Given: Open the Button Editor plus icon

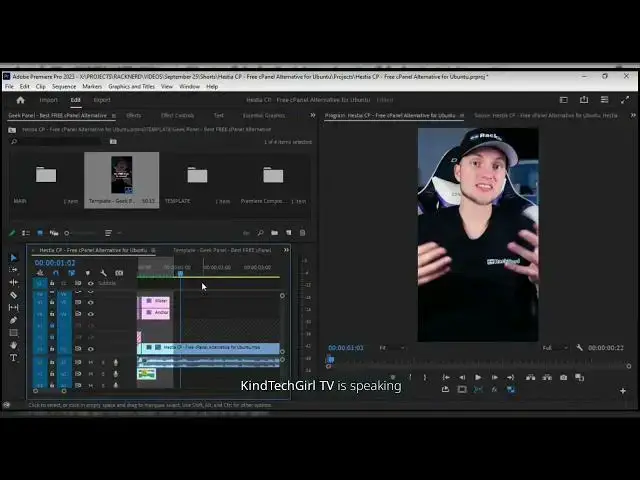Looking at the screenshot, I should point(623,391).
